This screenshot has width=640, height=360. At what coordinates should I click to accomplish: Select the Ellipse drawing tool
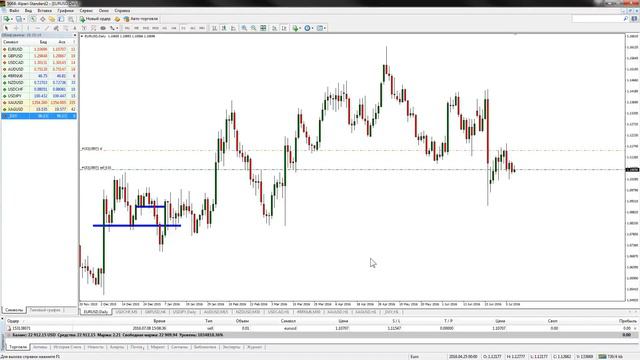pos(103,28)
